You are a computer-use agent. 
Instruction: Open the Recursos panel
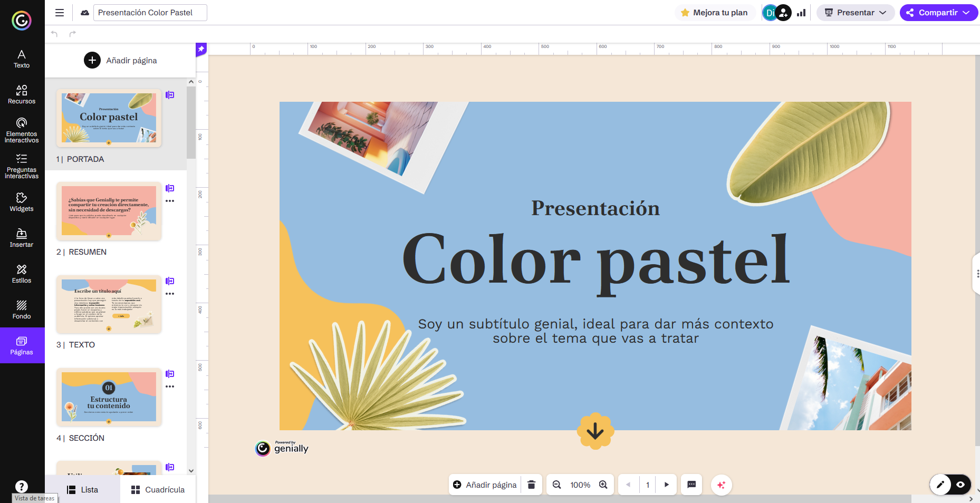point(22,94)
